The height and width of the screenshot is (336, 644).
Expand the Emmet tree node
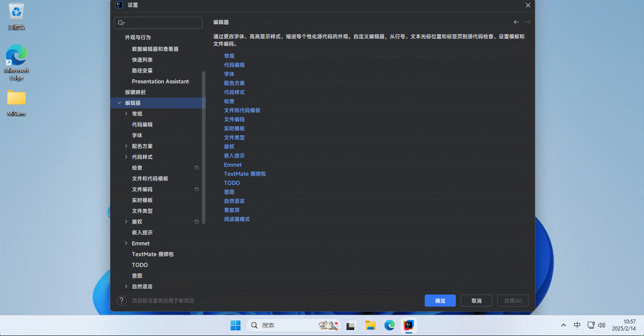(126, 243)
